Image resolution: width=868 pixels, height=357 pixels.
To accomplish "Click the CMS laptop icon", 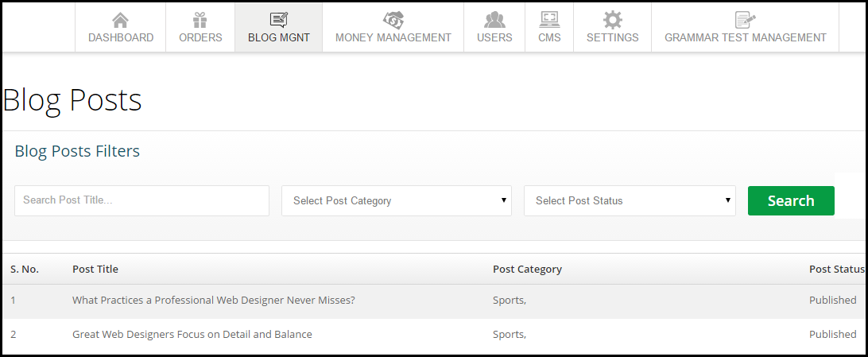I will (x=549, y=20).
